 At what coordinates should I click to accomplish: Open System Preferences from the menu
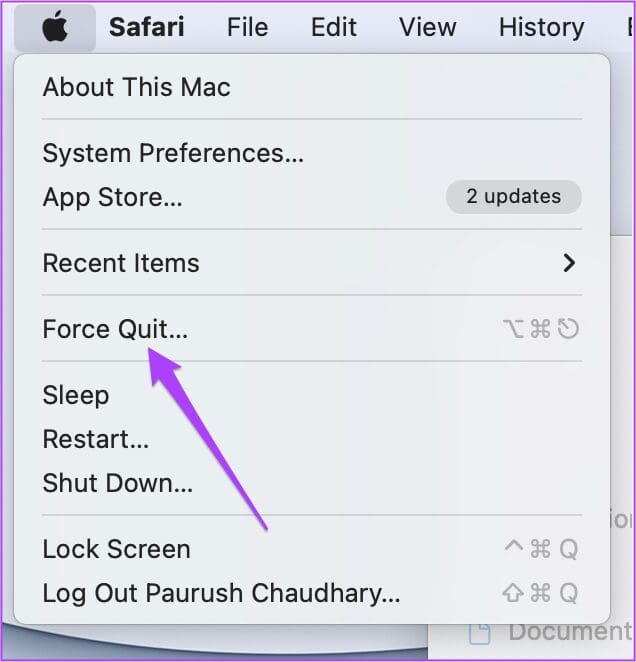pos(173,153)
